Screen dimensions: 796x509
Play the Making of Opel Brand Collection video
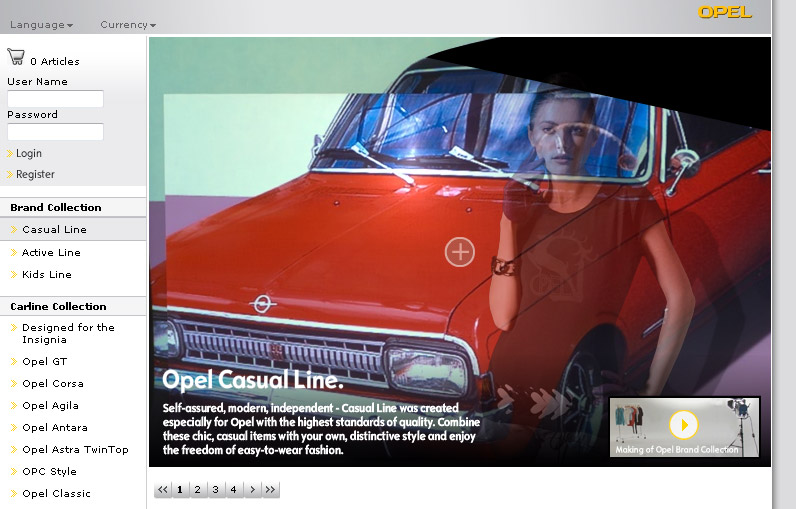coord(683,425)
